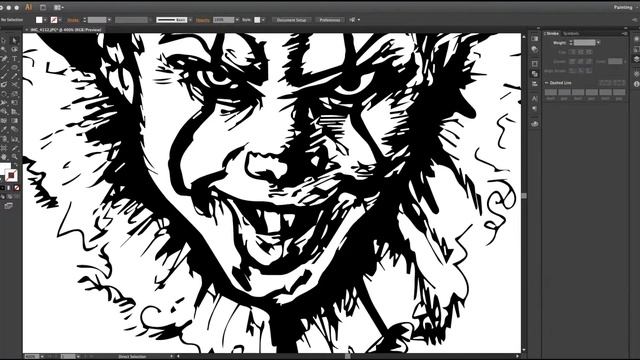Choose the Projecting Cap option
This screenshot has width=640, height=360.
tap(589, 52)
